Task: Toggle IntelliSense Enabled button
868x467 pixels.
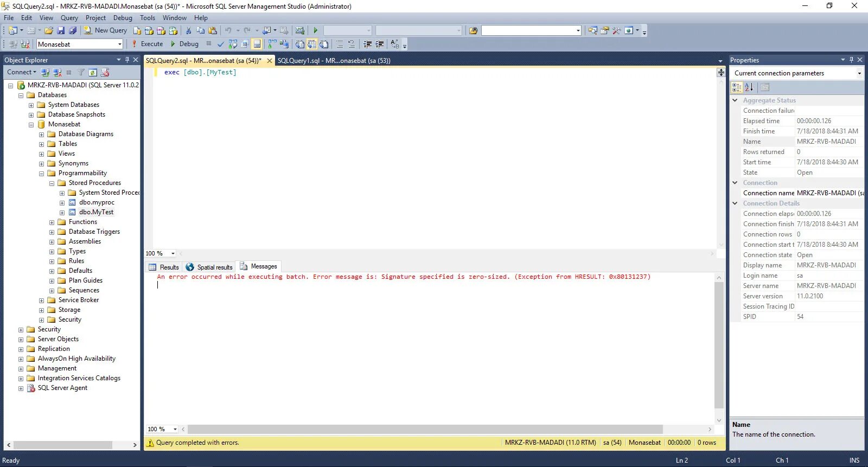Action: click(x=257, y=44)
